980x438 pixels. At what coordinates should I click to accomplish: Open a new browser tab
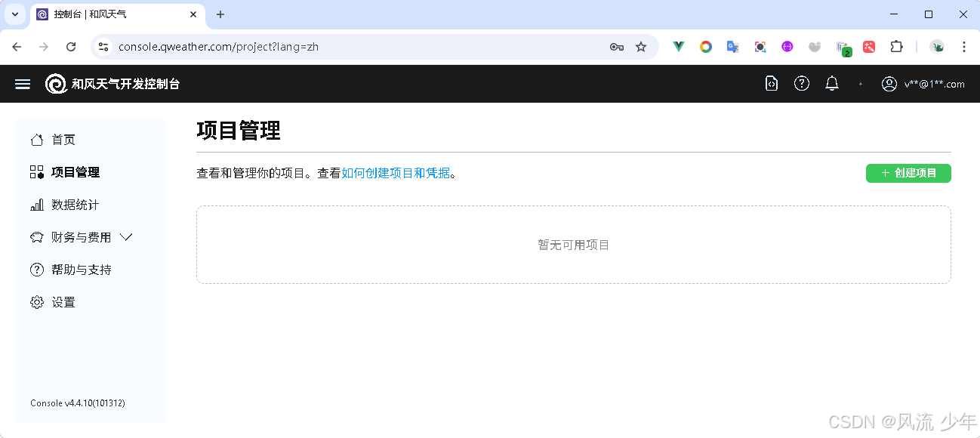(x=220, y=14)
